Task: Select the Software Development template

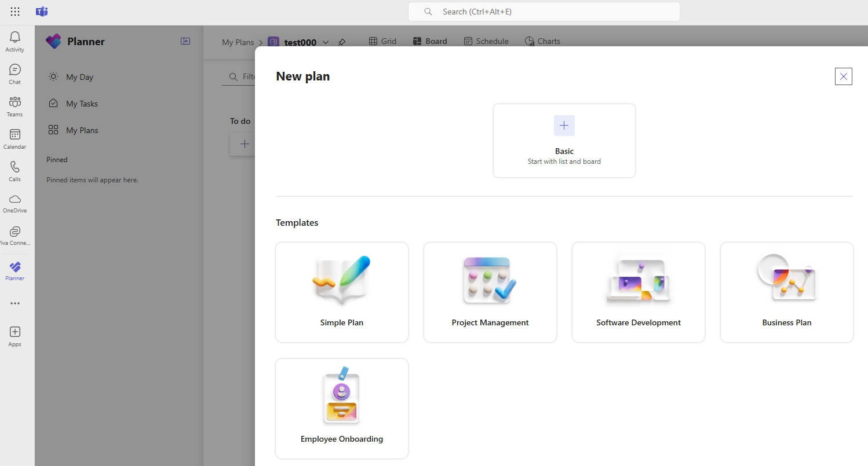Action: 639,292
